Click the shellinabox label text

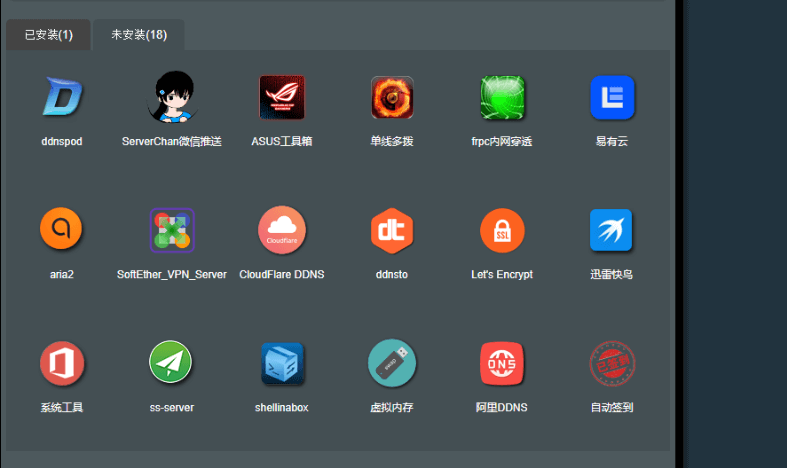(282, 407)
